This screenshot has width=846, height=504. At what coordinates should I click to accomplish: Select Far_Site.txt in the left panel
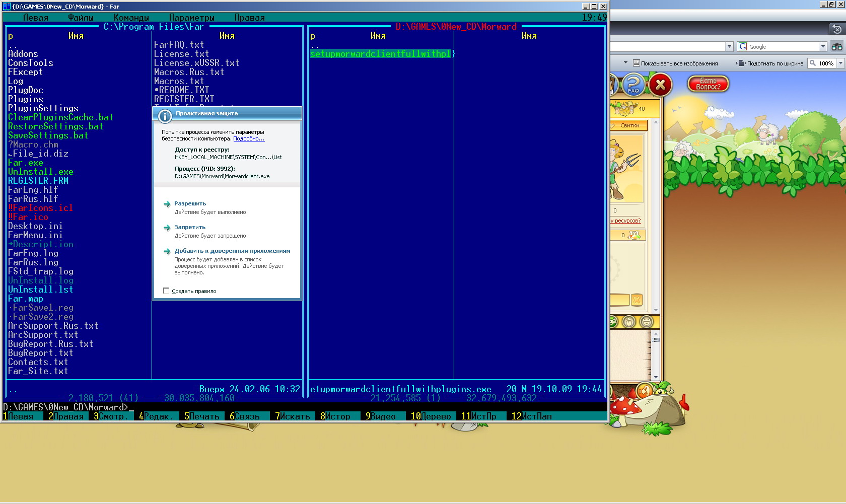pyautogui.click(x=38, y=371)
